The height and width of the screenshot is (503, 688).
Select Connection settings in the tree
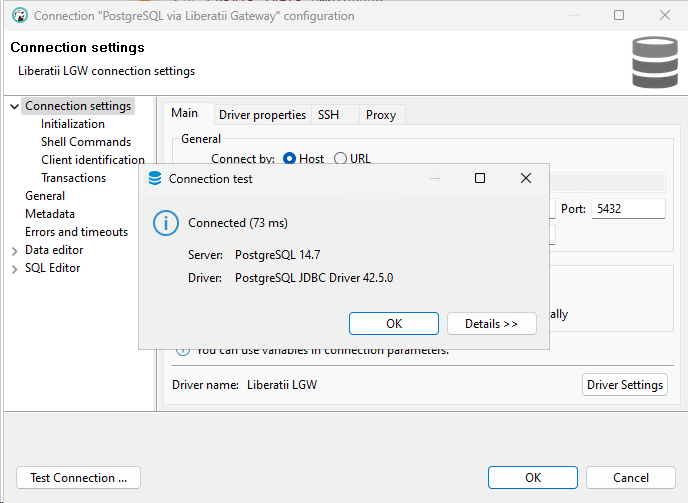tap(78, 106)
